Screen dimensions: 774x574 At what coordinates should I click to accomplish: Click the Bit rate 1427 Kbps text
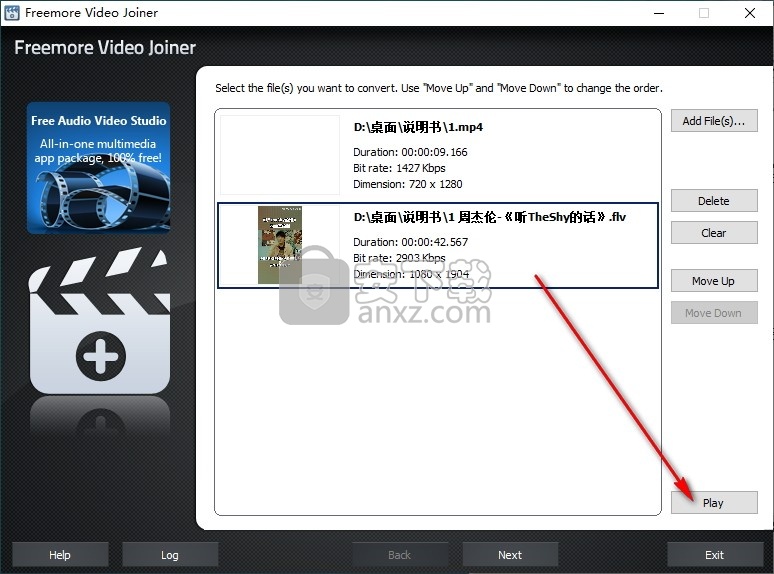pos(399,168)
